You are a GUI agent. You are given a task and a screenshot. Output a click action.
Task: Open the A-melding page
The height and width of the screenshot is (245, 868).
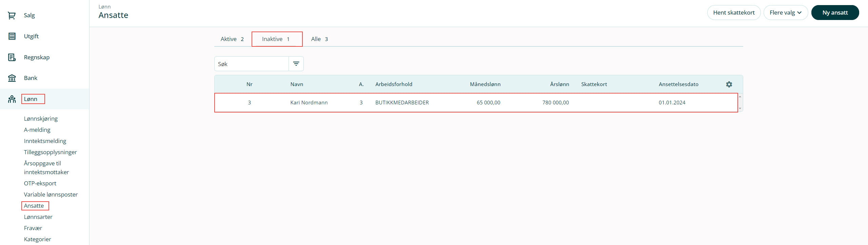(37, 130)
